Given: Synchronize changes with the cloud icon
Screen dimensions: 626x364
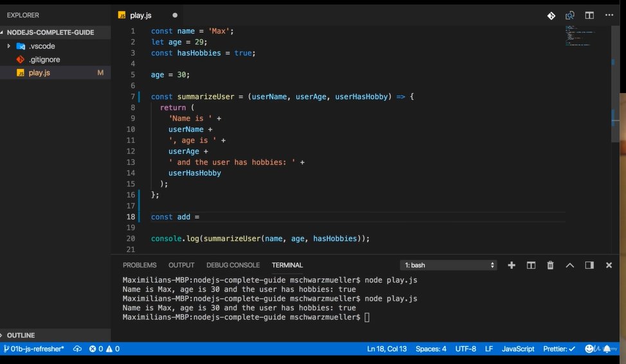Looking at the screenshot, I should click(x=78, y=349).
